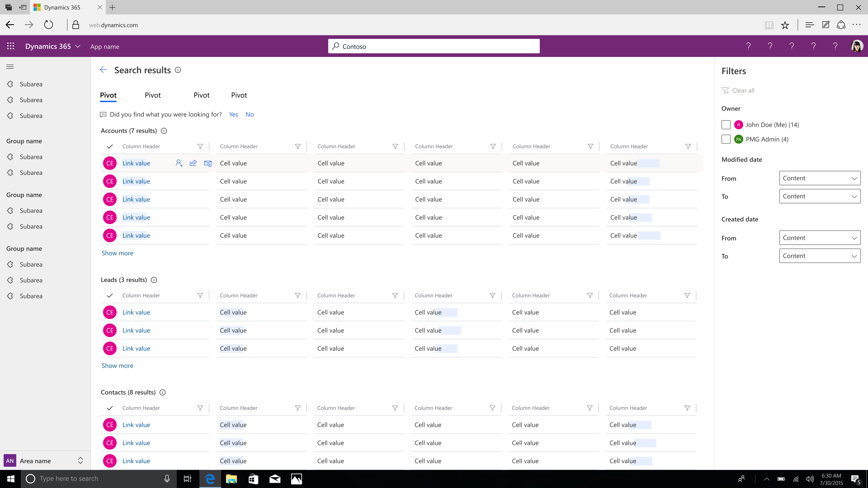Click the info icon next to Accounts results

164,131
